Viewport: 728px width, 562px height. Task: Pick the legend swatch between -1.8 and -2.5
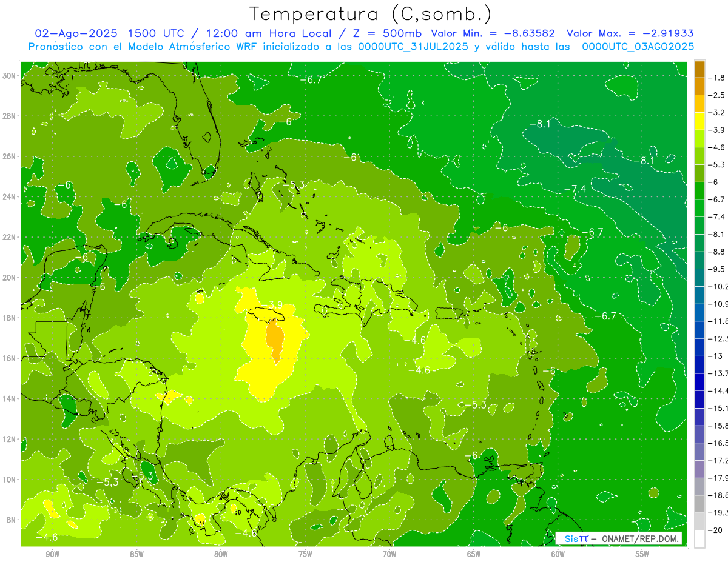tap(699, 86)
